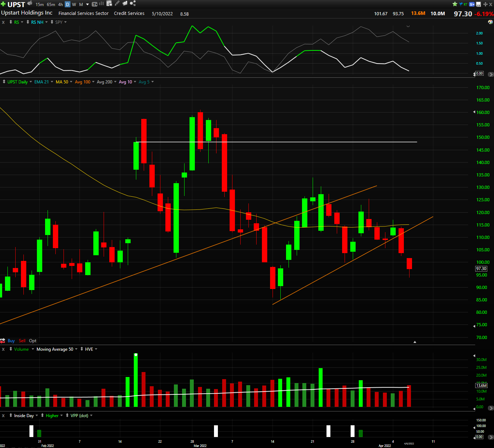This screenshot has height=448, width=494.
Task: Expand the EMA 21 dropdown arrow
Action: coord(52,82)
